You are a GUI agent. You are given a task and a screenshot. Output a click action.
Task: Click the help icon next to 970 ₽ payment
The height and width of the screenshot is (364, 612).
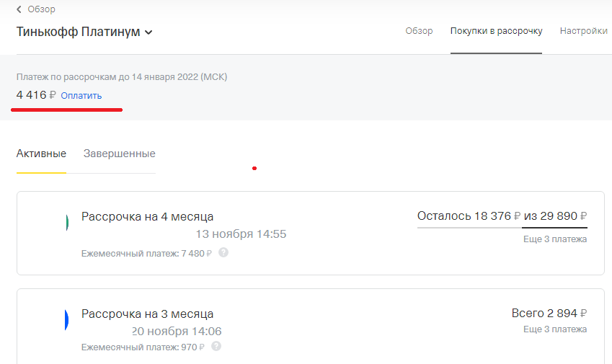point(216,346)
